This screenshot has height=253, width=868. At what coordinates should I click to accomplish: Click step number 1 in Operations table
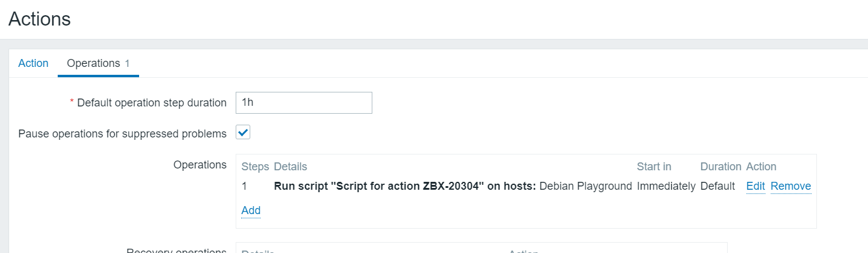[244, 186]
